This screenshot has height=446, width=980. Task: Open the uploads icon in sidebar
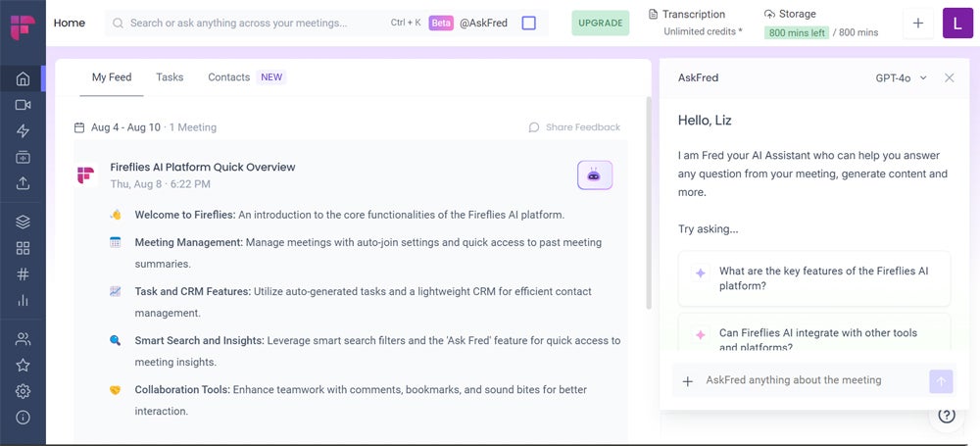tap(23, 183)
